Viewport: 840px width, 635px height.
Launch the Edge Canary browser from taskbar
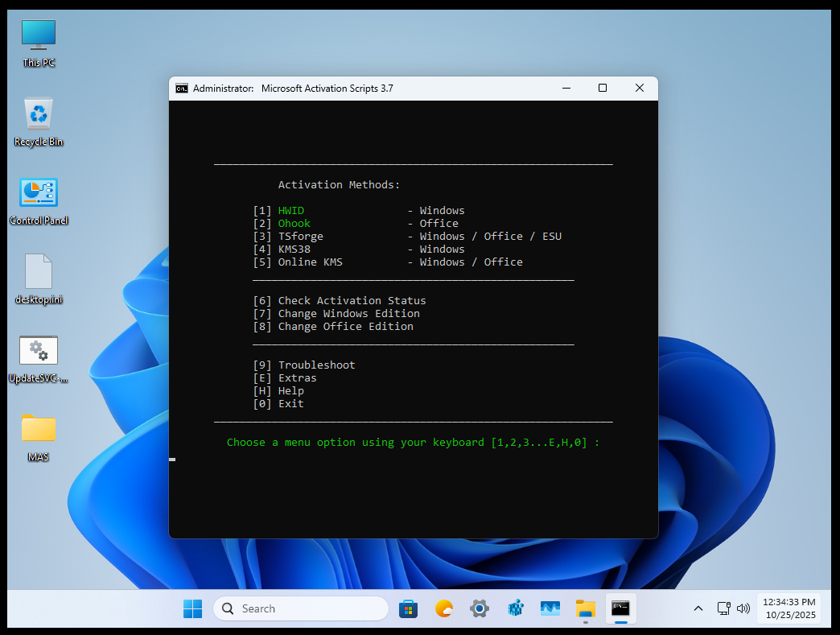pos(443,608)
